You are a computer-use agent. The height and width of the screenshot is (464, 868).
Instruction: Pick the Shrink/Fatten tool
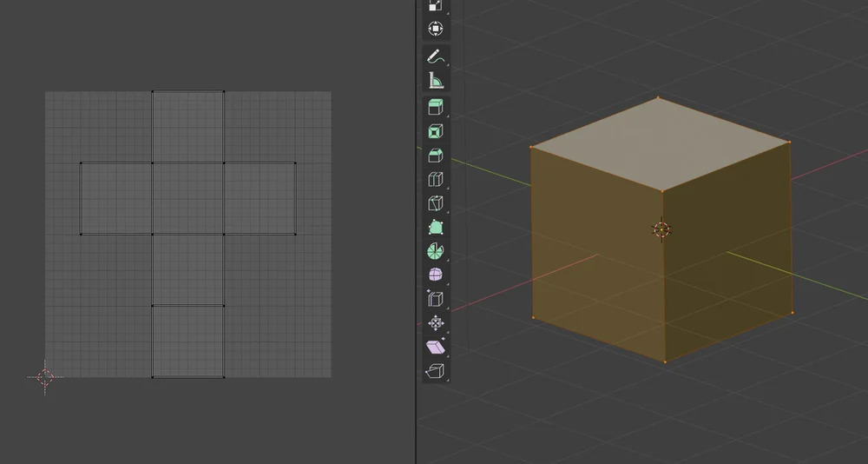tap(436, 323)
